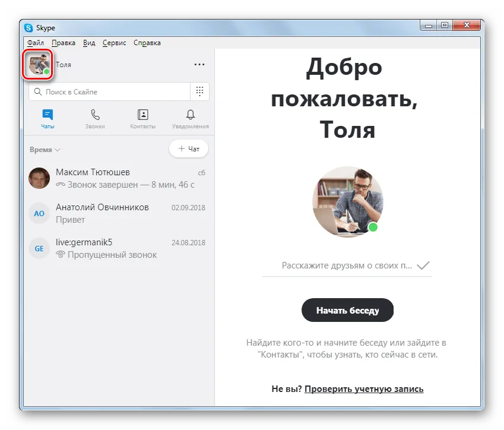
Task: Click the + Чат button
Action: point(189,148)
